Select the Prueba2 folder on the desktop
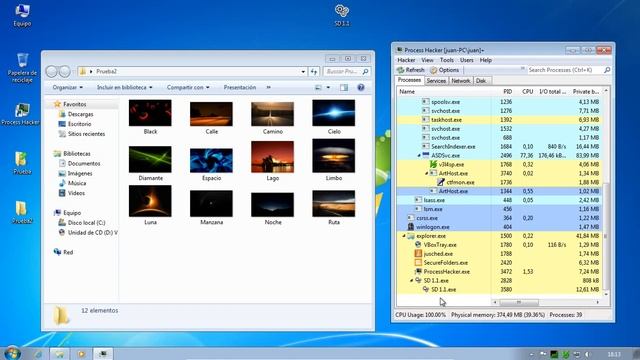Screen dimensions: 640x360 [22, 212]
